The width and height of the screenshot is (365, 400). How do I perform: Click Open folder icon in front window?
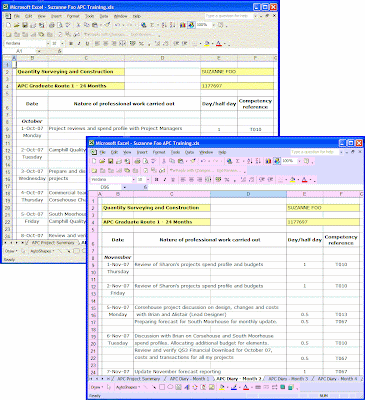coord(102,161)
